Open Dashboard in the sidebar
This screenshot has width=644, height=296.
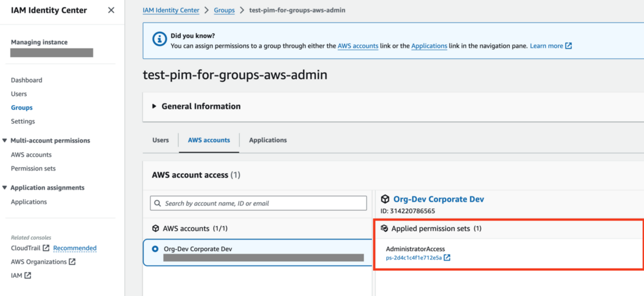pyautogui.click(x=27, y=80)
